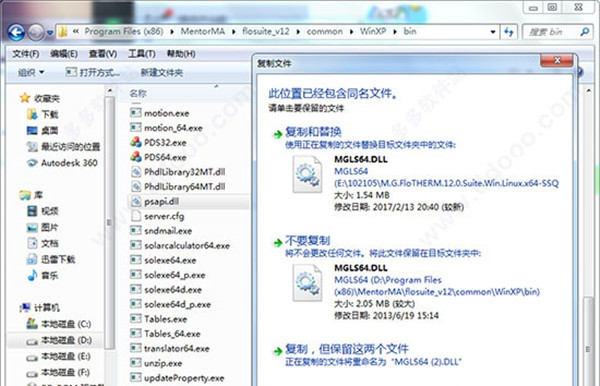Open 桌面 in the navigation pane

(x=42, y=130)
